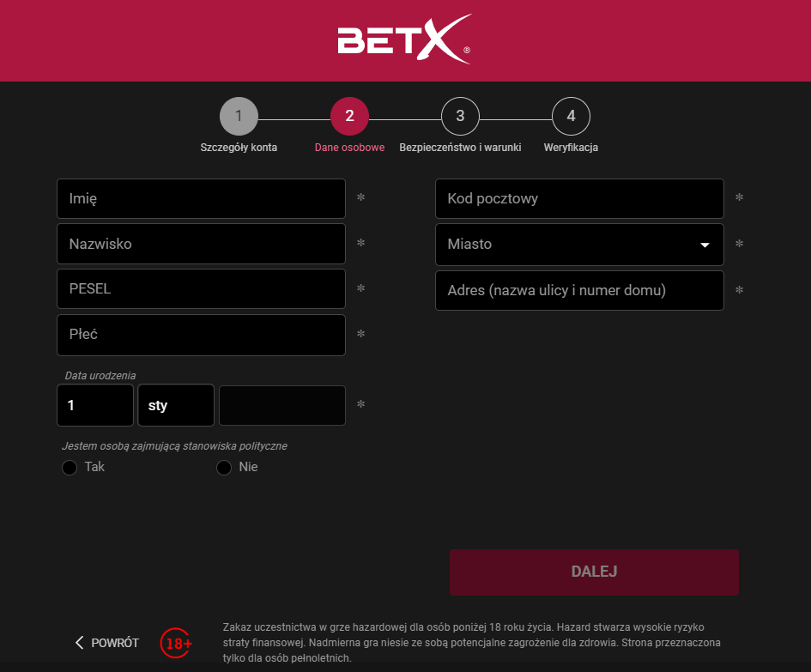Screen dimensions: 811x672
Task: Jump to step 3 Bezpieczeństwo i warunki circle
Action: click(460, 116)
